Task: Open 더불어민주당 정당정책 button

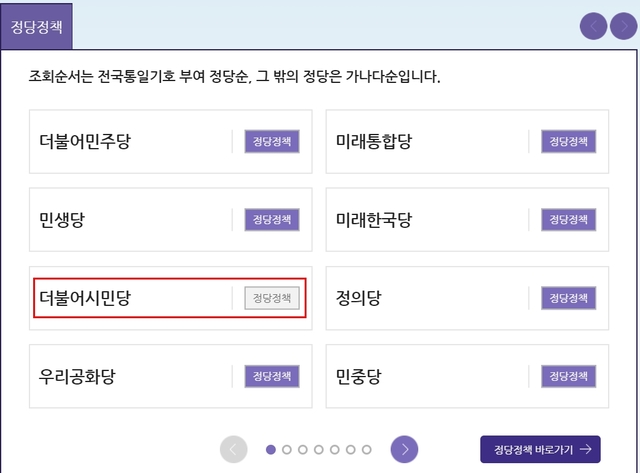Action: coord(272,142)
